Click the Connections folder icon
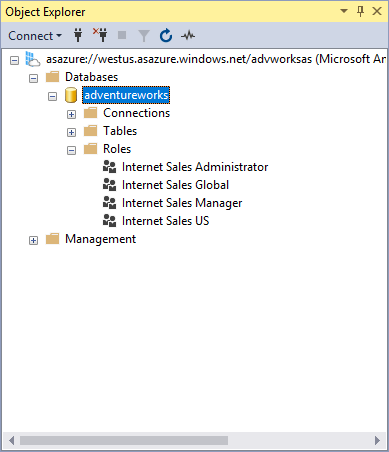The height and width of the screenshot is (452, 389). (x=90, y=113)
